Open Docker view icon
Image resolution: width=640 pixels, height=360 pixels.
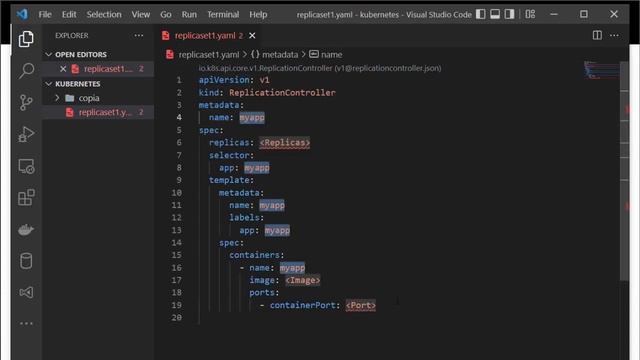click(x=26, y=229)
